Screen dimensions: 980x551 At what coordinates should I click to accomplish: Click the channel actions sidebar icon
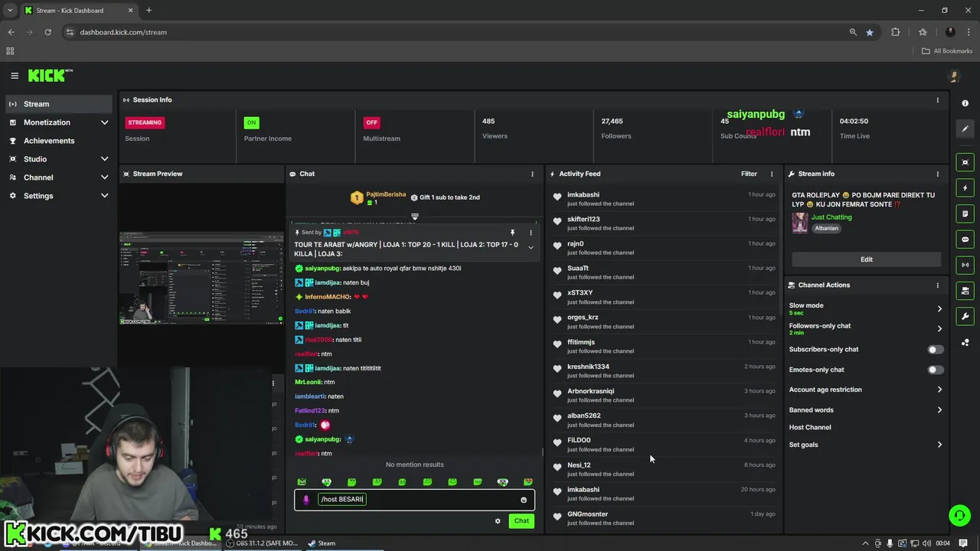pos(965,291)
